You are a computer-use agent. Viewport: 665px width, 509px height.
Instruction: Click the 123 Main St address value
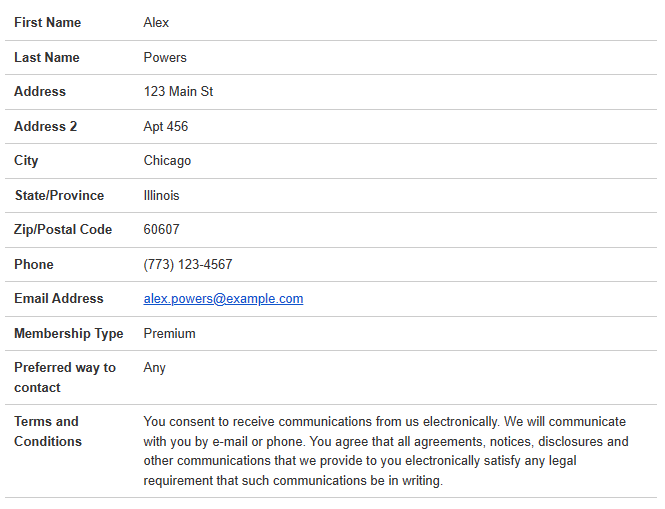(178, 92)
